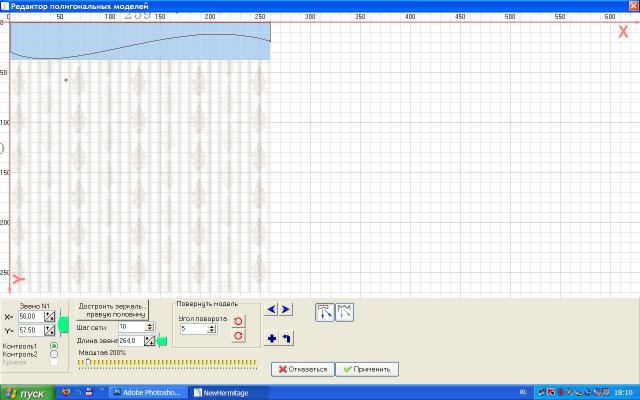Click the blue plus add button
Image resolution: width=640 pixels, height=400 pixels.
[x=271, y=337]
